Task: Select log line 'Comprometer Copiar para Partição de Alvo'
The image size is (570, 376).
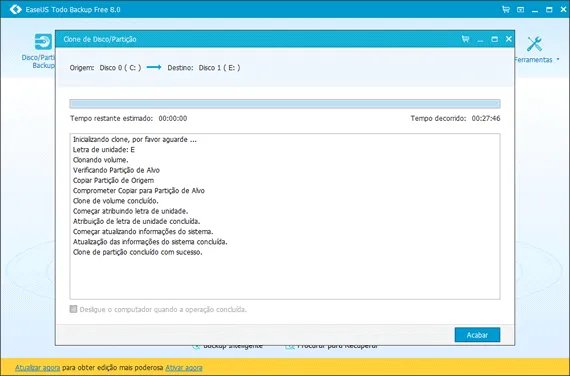Action: tap(139, 190)
